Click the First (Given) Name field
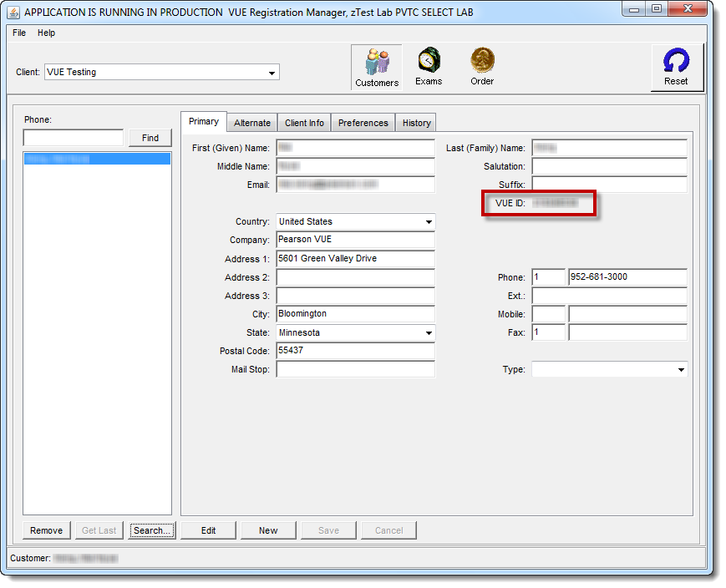This screenshot has width=726, height=588. point(356,148)
